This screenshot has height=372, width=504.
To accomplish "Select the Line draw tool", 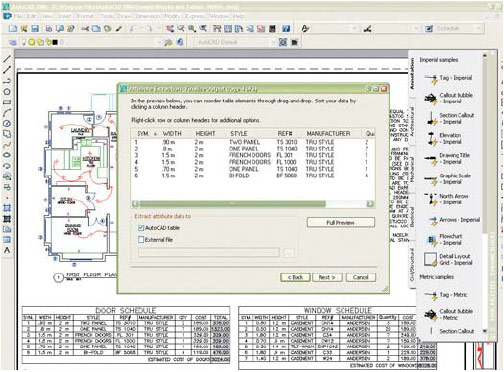I will coord(7,59).
